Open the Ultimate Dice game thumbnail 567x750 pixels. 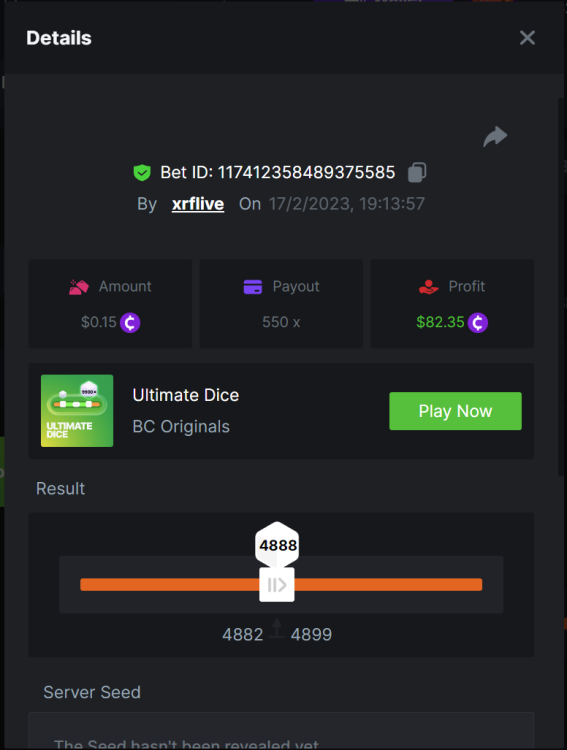point(77,411)
